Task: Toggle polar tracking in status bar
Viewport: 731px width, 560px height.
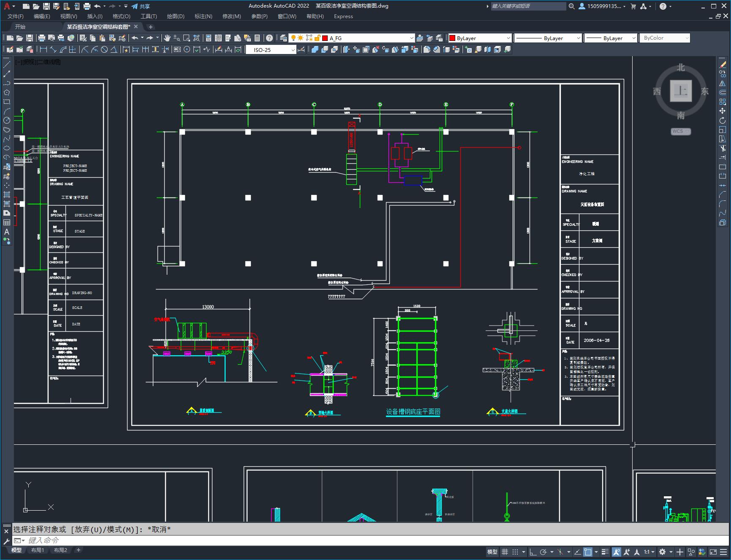Action: pos(543,552)
